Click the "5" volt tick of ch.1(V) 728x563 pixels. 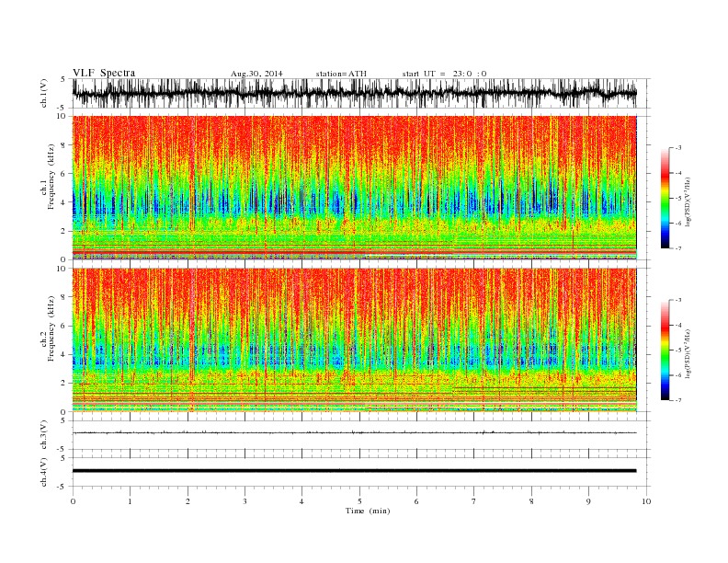pyautogui.click(x=63, y=79)
